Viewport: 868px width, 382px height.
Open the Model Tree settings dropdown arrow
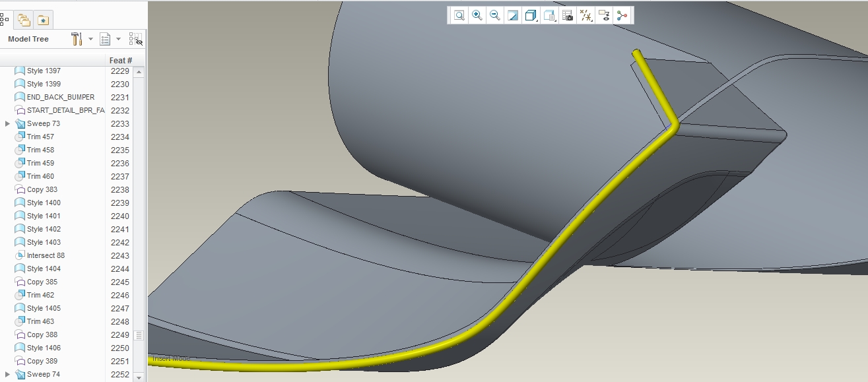90,39
